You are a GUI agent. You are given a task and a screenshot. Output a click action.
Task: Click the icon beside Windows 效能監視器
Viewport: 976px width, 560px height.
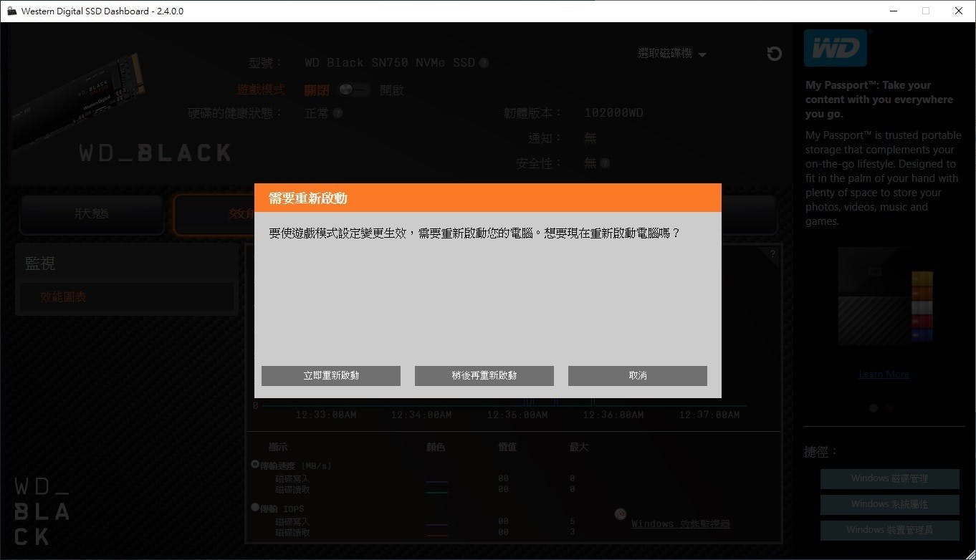point(621,514)
